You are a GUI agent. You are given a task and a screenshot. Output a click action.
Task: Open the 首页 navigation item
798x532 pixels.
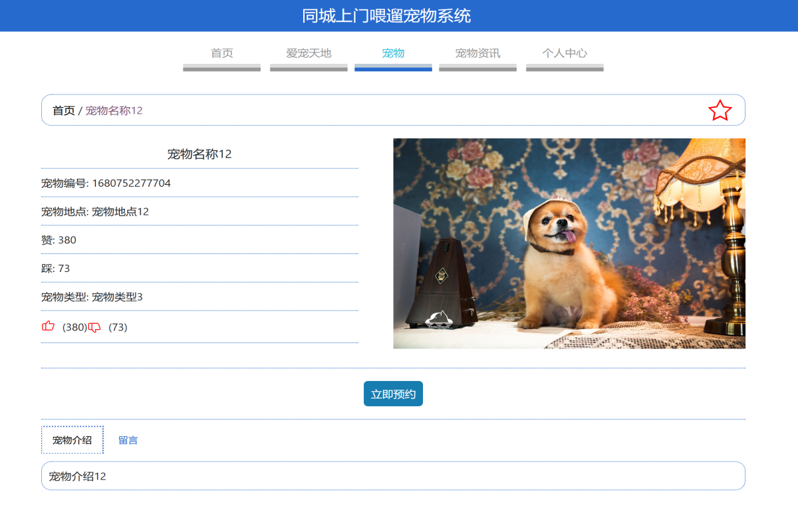click(x=221, y=53)
